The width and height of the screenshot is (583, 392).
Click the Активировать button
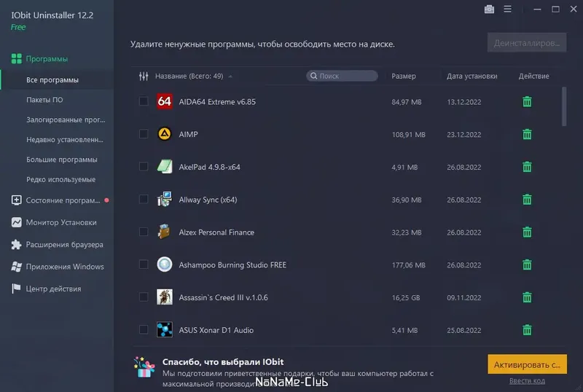pyautogui.click(x=527, y=364)
